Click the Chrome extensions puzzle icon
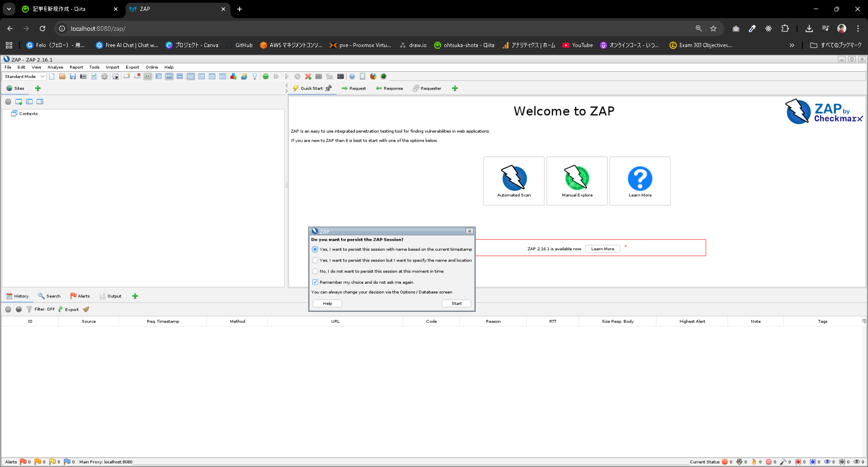Screen dimensions: 868x467 785,29
